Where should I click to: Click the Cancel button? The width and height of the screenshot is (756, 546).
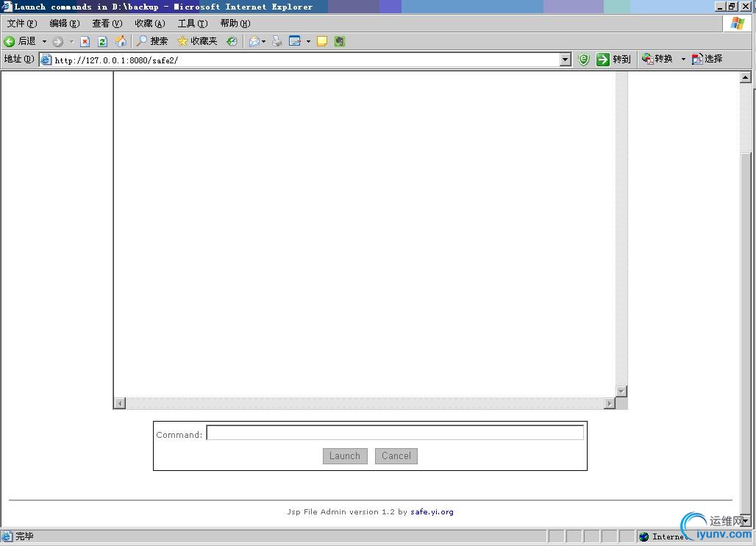click(x=396, y=455)
